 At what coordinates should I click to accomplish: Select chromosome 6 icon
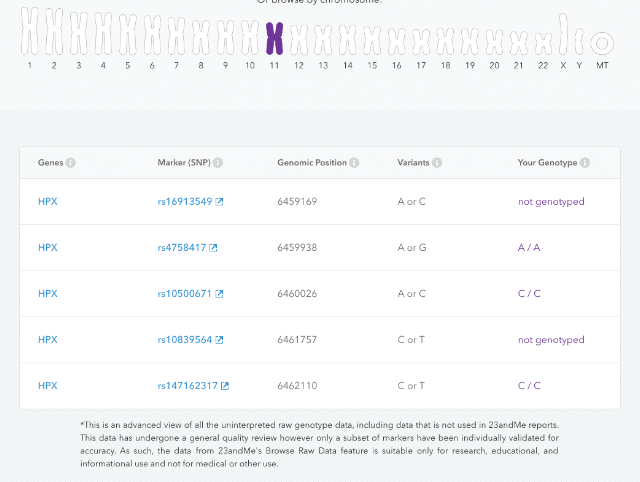pyautogui.click(x=152, y=35)
